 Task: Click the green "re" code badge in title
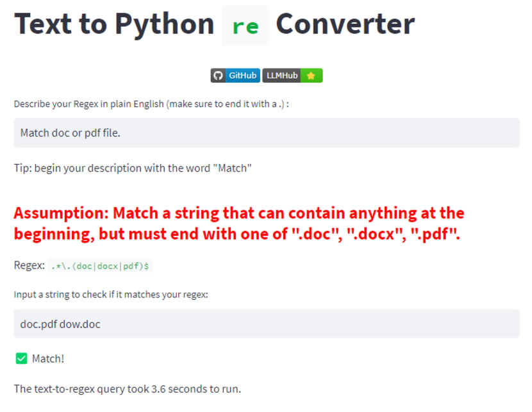click(245, 26)
